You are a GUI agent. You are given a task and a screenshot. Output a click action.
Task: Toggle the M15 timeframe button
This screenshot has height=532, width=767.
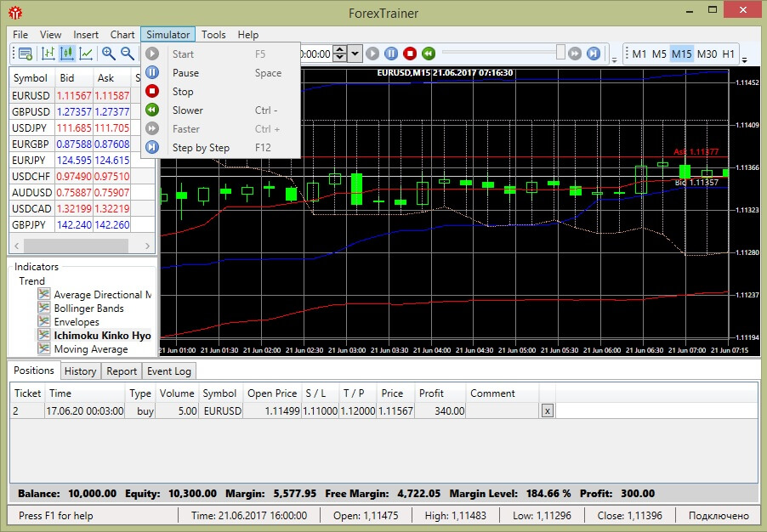click(681, 54)
